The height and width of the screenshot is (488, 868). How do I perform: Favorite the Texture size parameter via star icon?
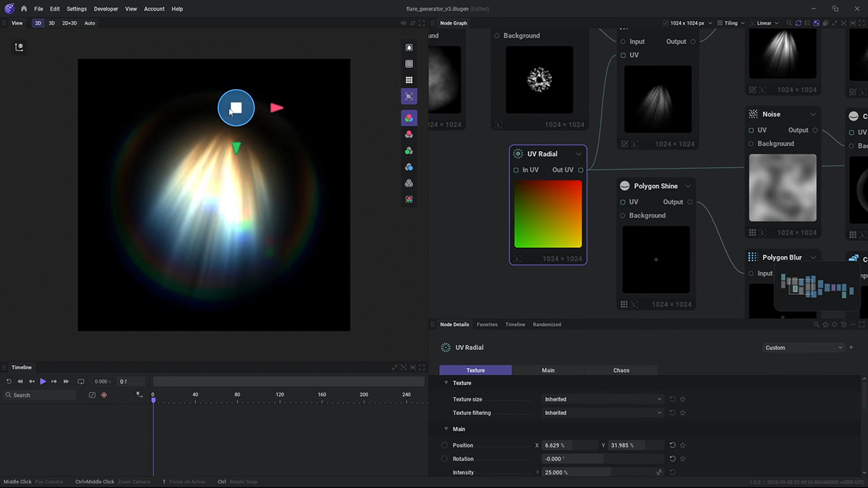[682, 399]
